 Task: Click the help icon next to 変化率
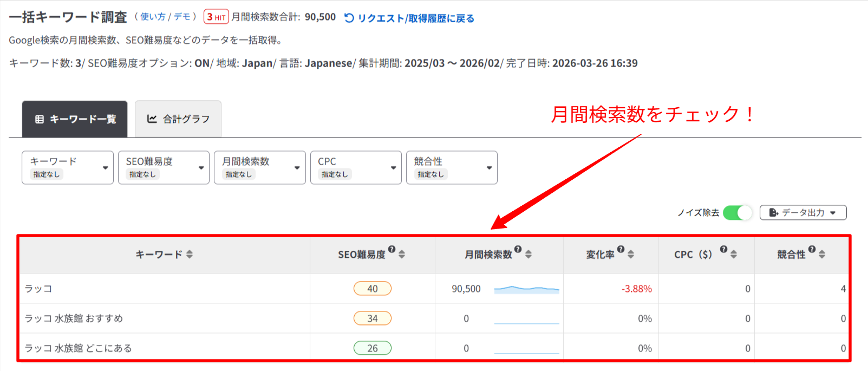(621, 249)
